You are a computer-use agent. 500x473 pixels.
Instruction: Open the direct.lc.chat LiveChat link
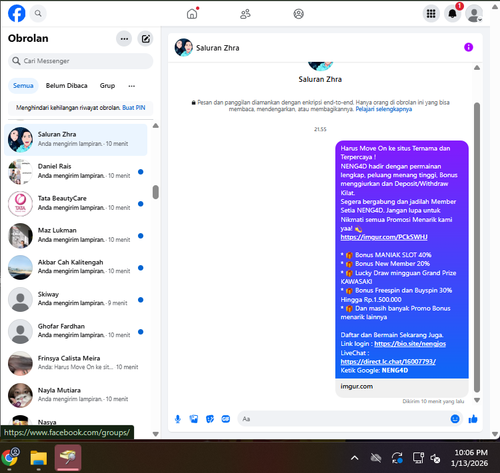click(x=388, y=362)
